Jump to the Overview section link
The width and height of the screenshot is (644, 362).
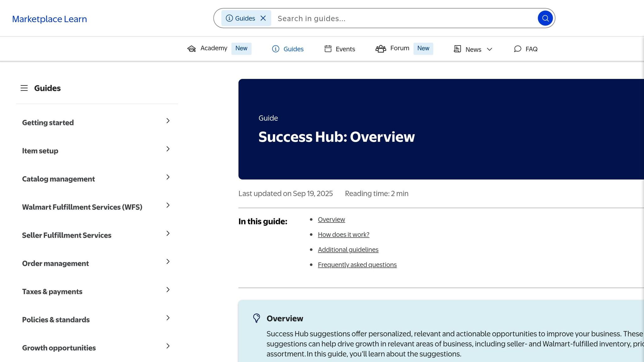[331, 219]
